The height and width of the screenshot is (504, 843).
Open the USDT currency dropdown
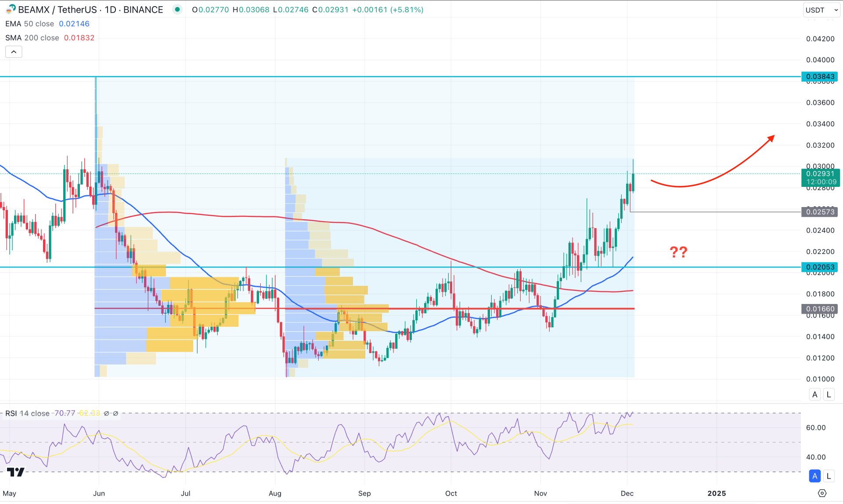(x=821, y=10)
